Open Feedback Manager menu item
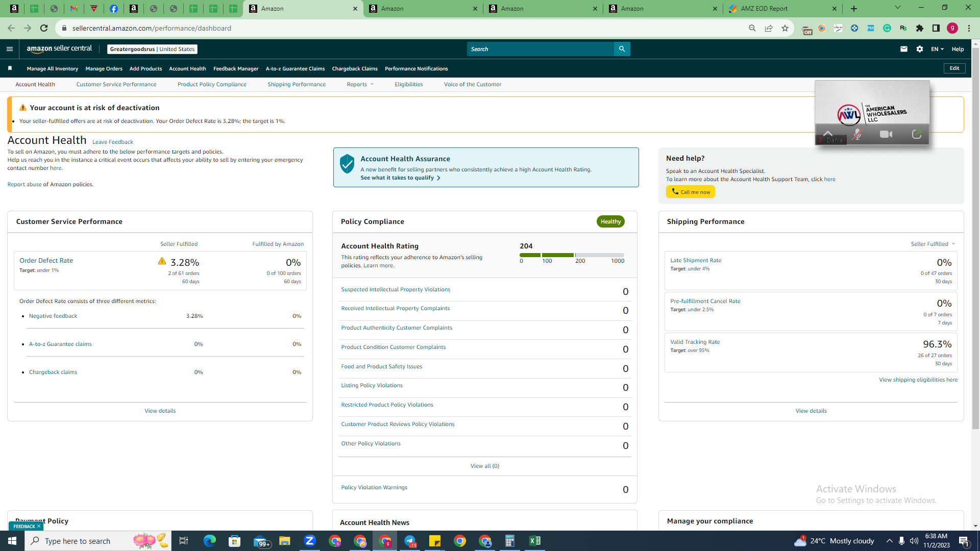 click(236, 68)
